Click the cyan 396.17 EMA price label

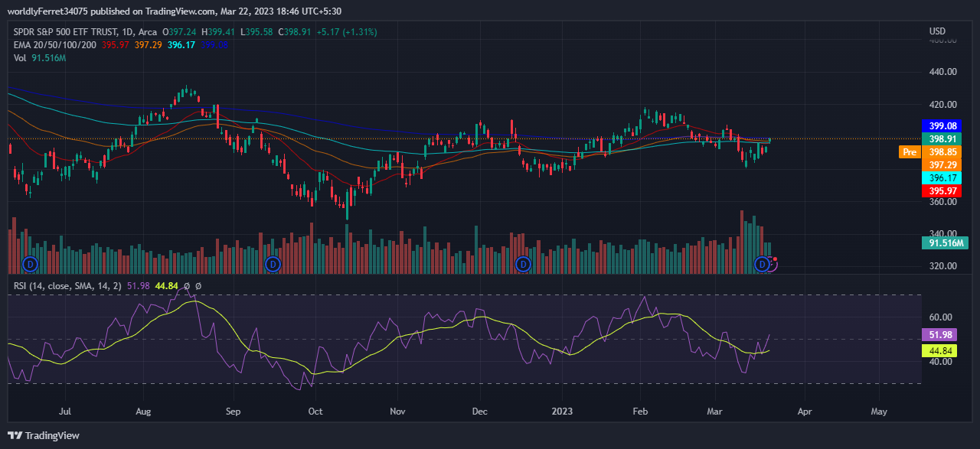(942, 177)
